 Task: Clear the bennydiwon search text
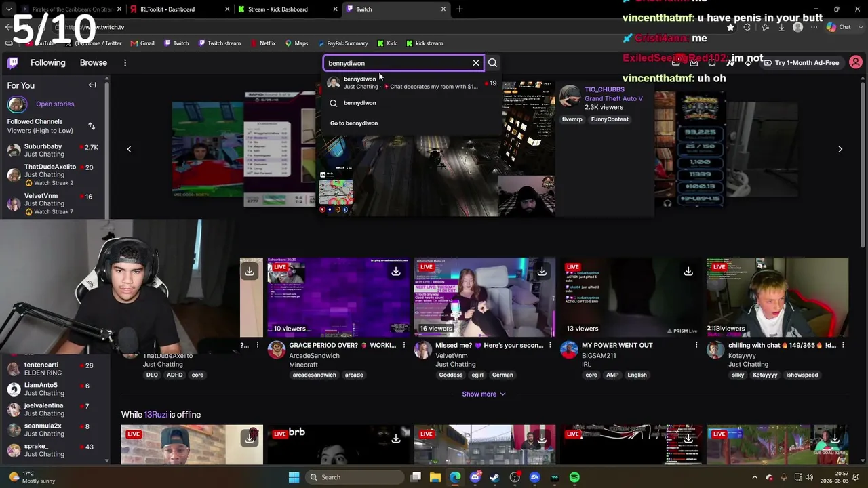coord(476,63)
